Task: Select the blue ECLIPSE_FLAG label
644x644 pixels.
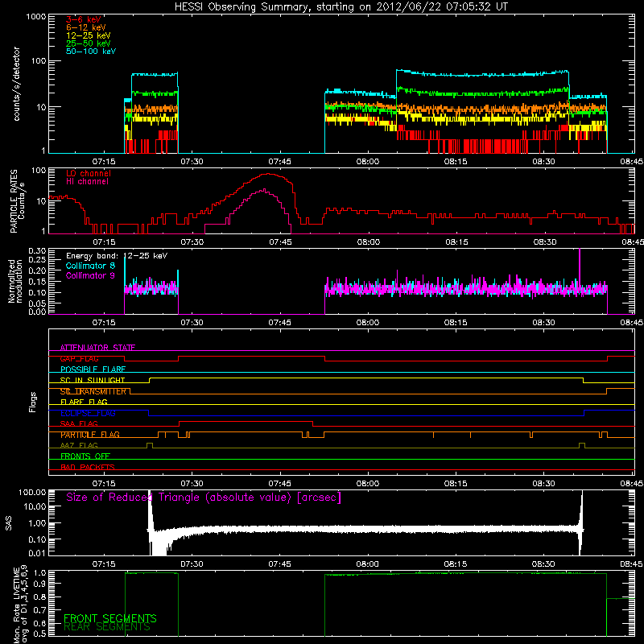Action: (88, 413)
